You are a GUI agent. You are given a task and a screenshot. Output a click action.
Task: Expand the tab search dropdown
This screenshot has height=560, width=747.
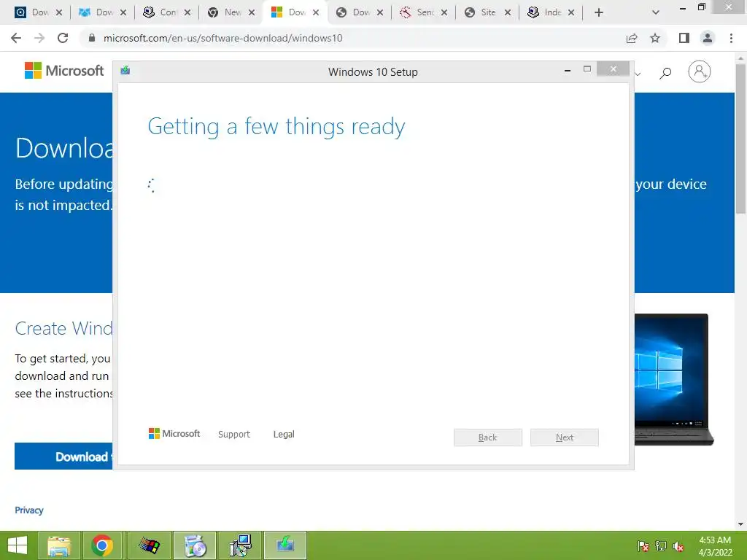click(x=656, y=12)
